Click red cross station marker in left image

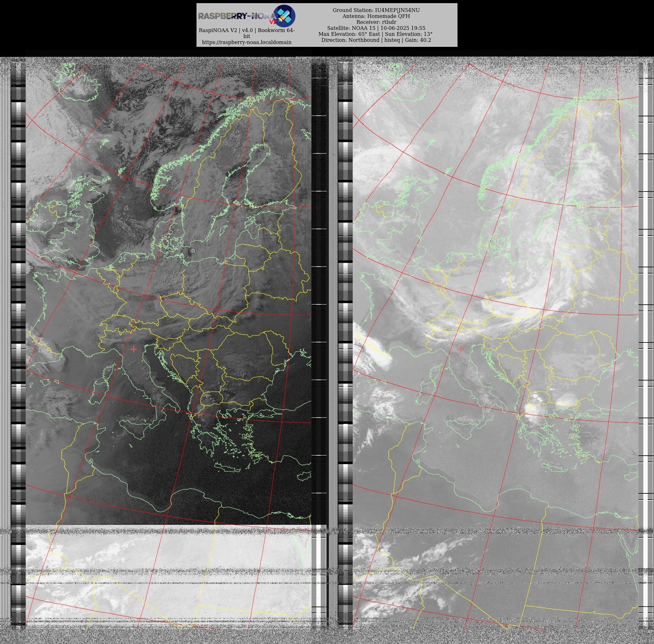click(134, 349)
